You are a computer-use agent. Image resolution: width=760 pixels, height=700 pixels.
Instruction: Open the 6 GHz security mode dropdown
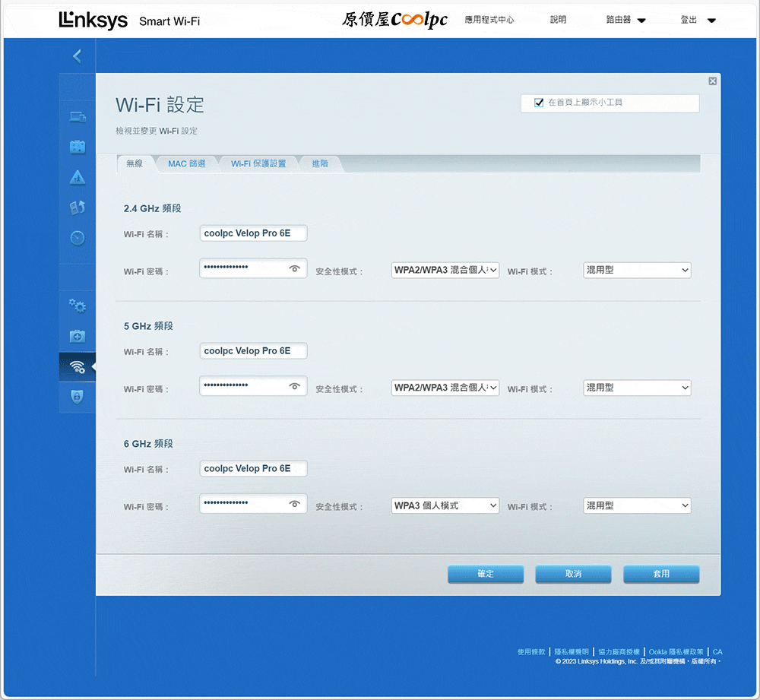coord(445,505)
